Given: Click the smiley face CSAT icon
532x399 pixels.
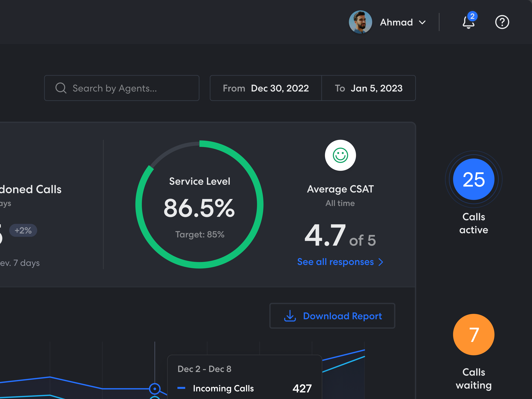Looking at the screenshot, I should click(x=340, y=155).
